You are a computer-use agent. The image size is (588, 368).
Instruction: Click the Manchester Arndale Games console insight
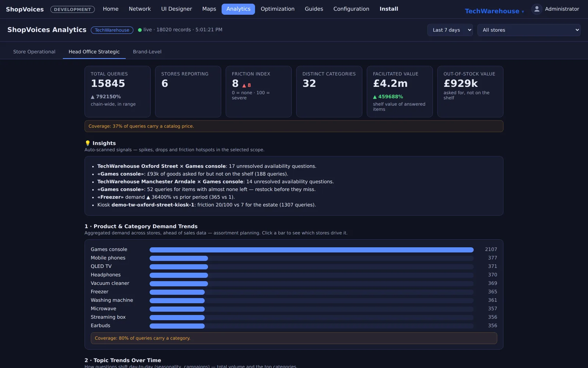tap(215, 182)
